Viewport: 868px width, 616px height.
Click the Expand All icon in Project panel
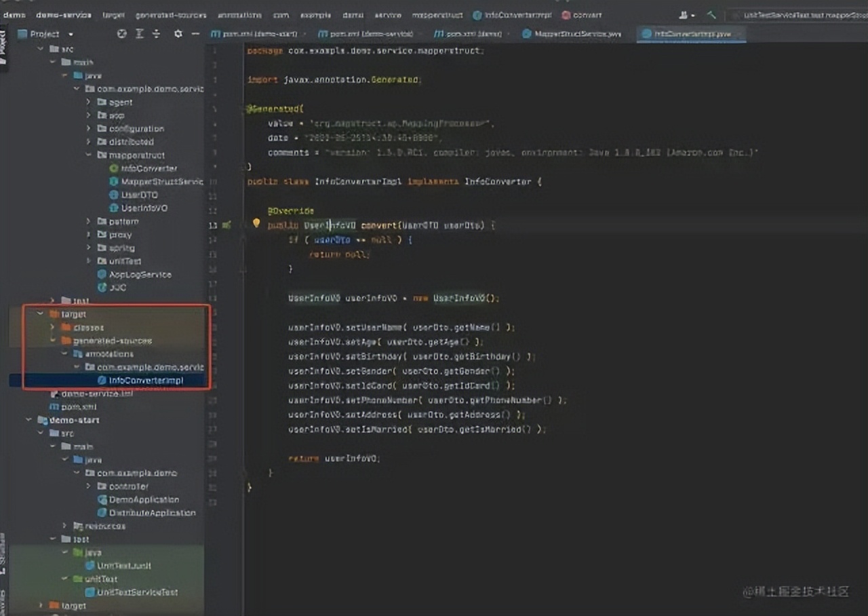(x=139, y=34)
